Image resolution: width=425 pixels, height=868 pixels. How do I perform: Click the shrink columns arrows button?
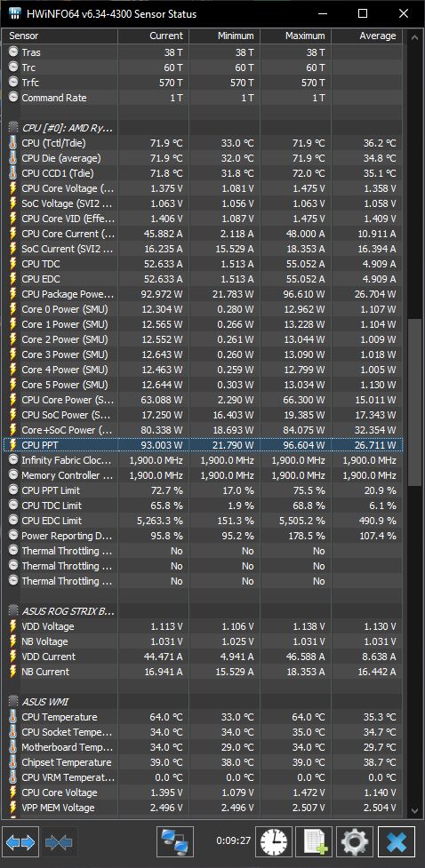60,842
